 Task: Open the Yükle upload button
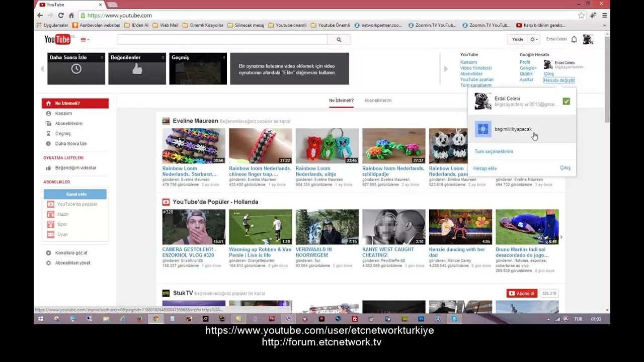(518, 39)
